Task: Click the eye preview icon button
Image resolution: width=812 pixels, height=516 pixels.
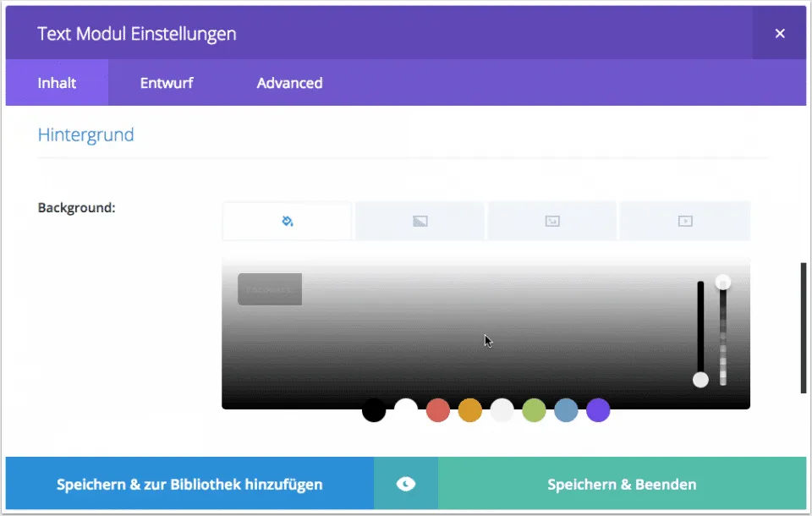Action: pyautogui.click(x=406, y=484)
